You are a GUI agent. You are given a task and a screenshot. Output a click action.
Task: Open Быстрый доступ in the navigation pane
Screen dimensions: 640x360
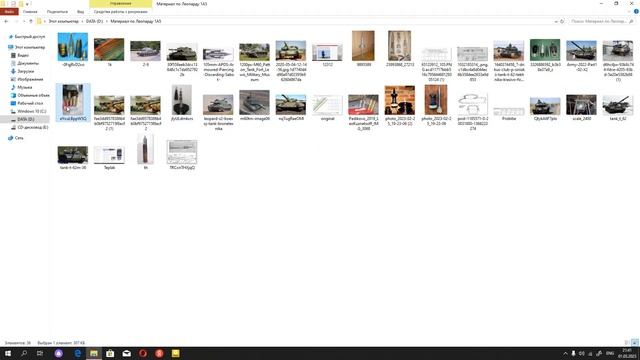click(x=29, y=37)
